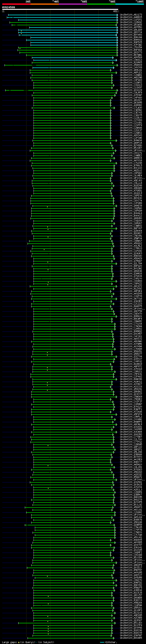Open hit UniRef100_C1FDY1
The width and height of the screenshot is (146, 644).
[131, 20]
